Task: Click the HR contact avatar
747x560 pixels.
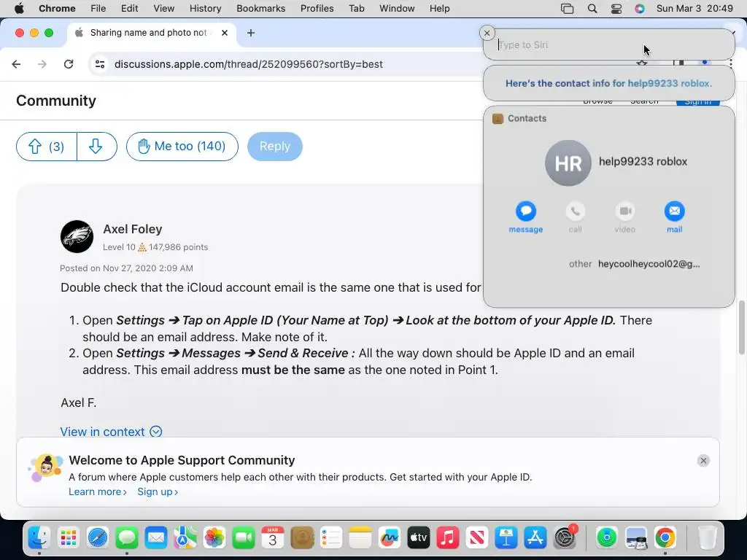Action: point(568,163)
